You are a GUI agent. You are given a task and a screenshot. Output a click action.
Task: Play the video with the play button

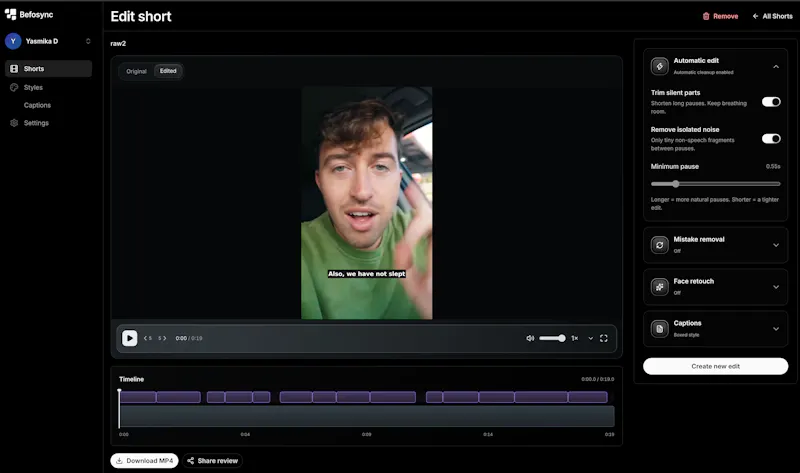click(x=130, y=338)
